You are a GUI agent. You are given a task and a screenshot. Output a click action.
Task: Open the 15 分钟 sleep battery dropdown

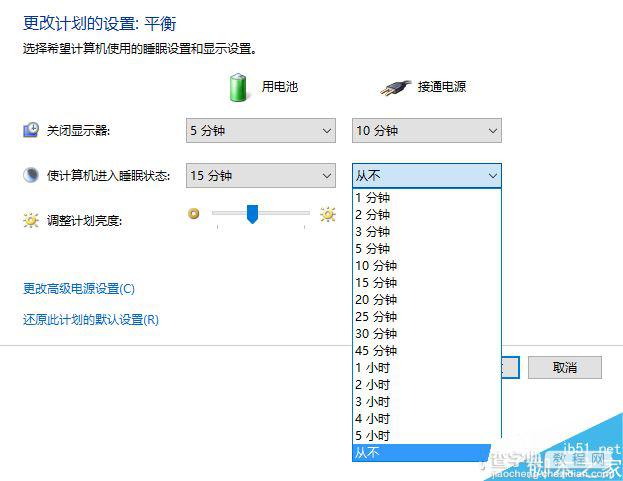click(261, 176)
